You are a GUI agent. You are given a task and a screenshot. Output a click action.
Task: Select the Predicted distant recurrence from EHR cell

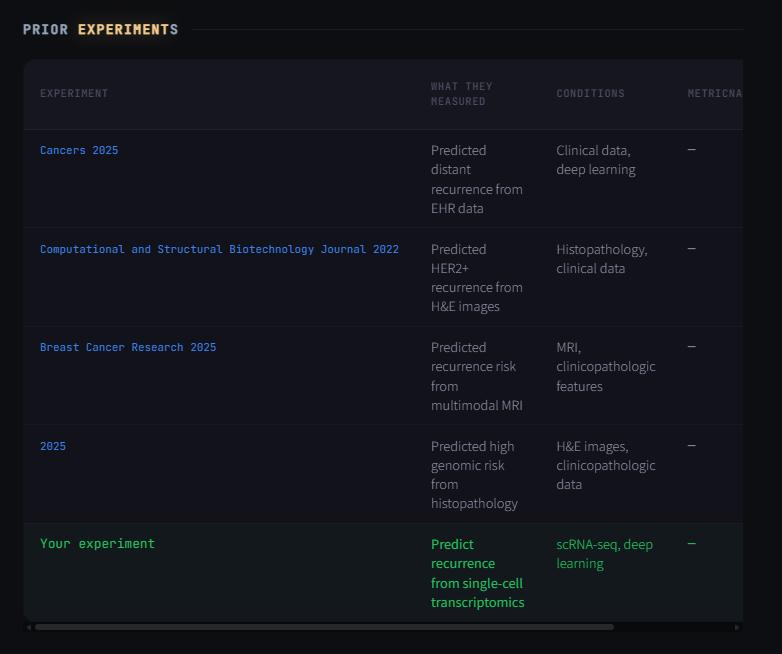[x=476, y=179]
